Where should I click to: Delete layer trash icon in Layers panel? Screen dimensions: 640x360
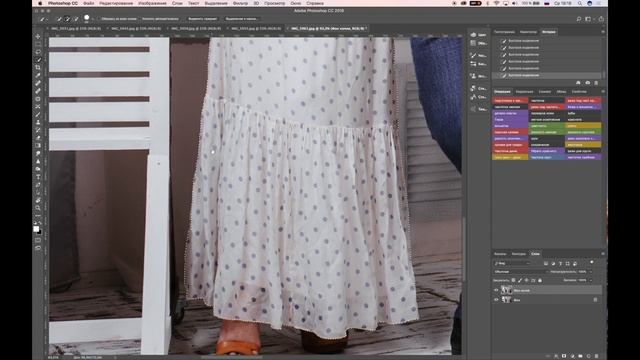pos(597,356)
